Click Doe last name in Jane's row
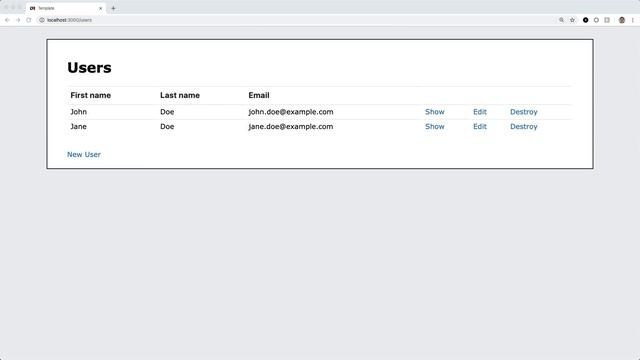This screenshot has width=640, height=360. tap(167, 127)
